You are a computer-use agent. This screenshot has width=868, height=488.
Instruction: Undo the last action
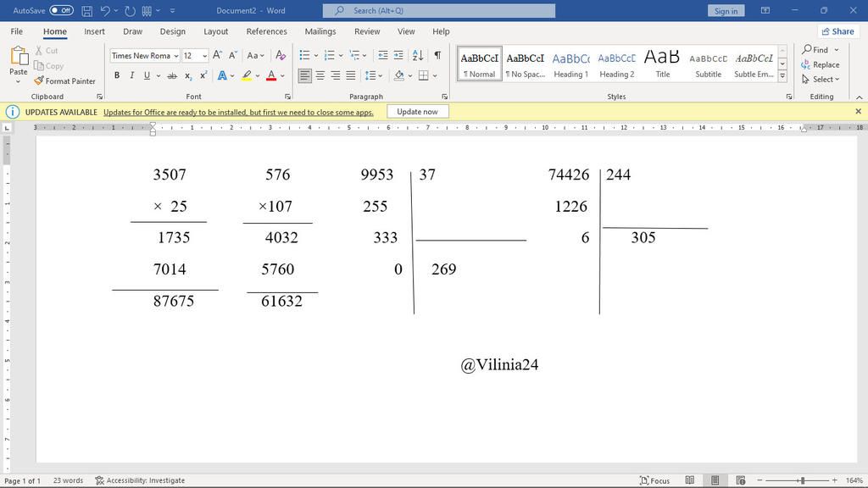[104, 10]
